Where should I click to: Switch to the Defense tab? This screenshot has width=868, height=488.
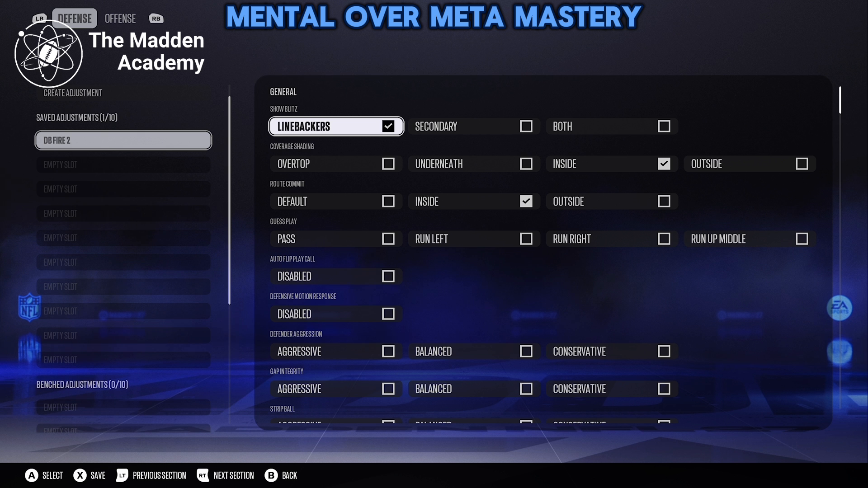(x=75, y=19)
